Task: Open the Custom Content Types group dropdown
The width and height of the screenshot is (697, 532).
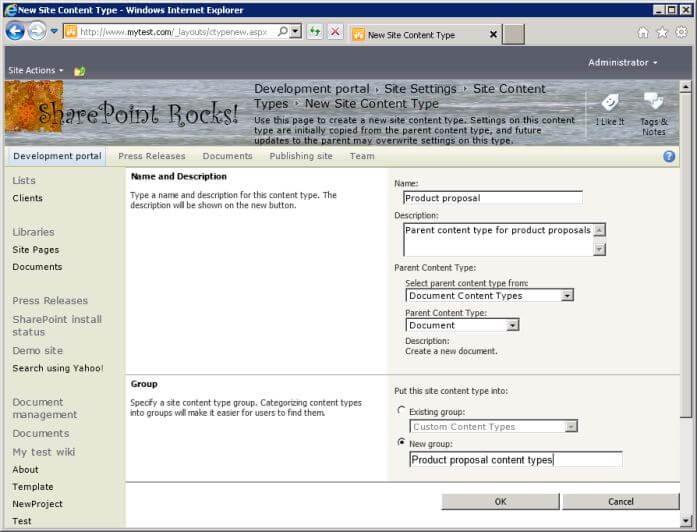Action: pyautogui.click(x=493, y=427)
